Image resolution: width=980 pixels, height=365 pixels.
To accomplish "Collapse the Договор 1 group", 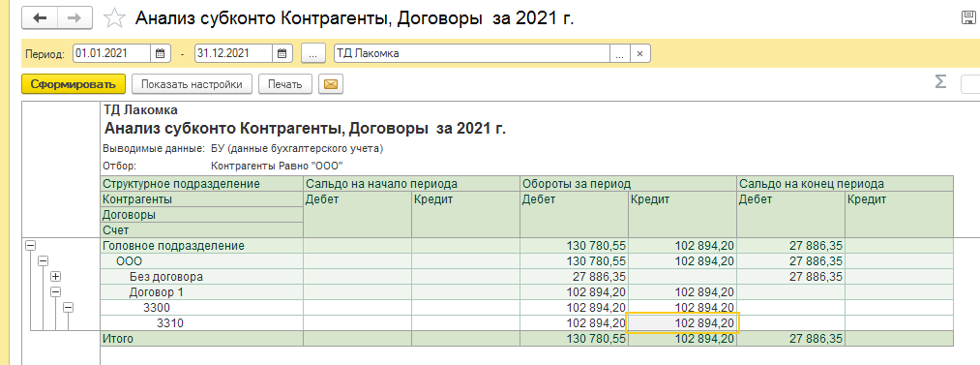I will click(x=55, y=291).
